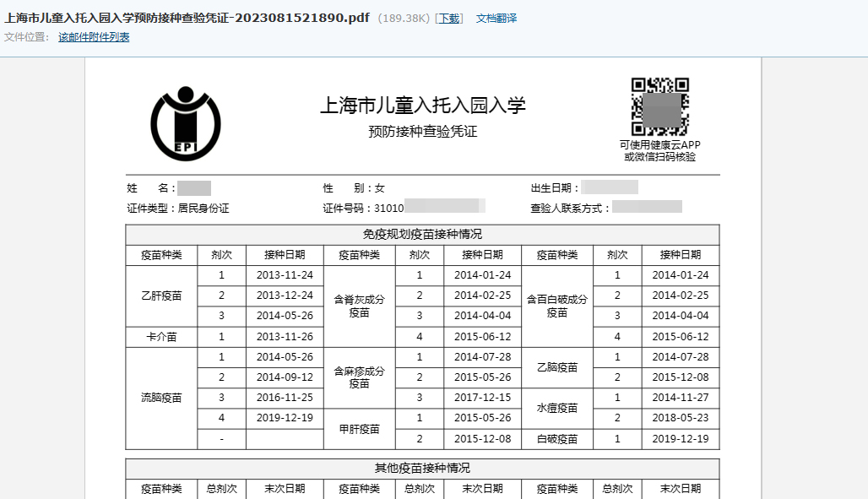The image size is (868, 499).
Task: Select the 乙肝疫苗 table cell
Action: (161, 296)
